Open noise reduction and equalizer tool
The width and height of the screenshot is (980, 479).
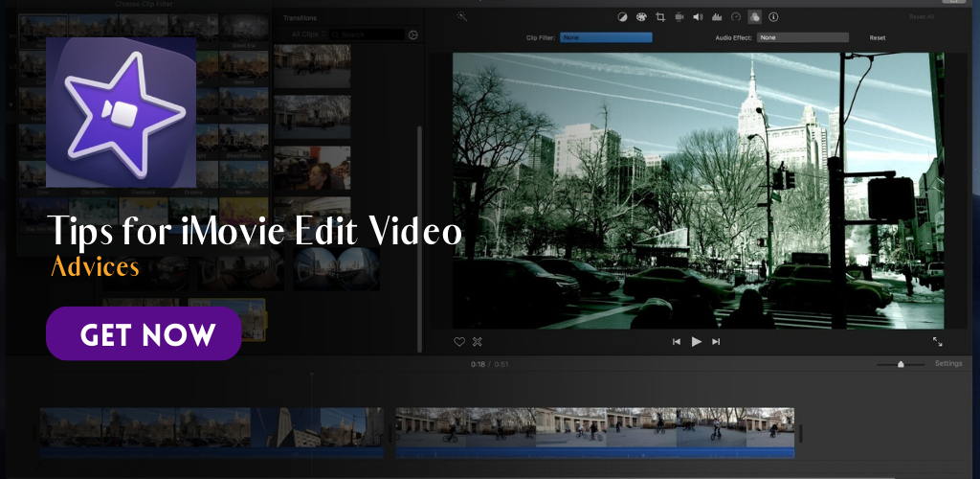[716, 16]
